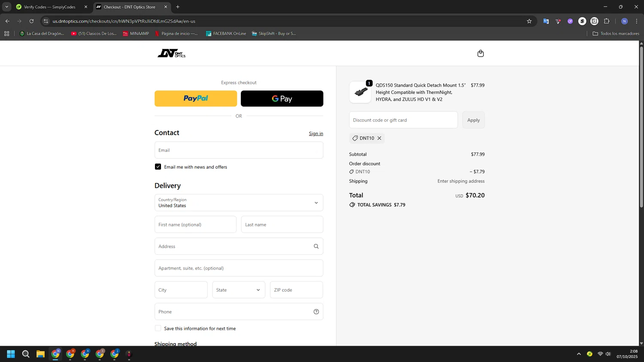644x362 pixels.
Task: Click the QDS150 mount product thumbnail
Action: point(360,92)
